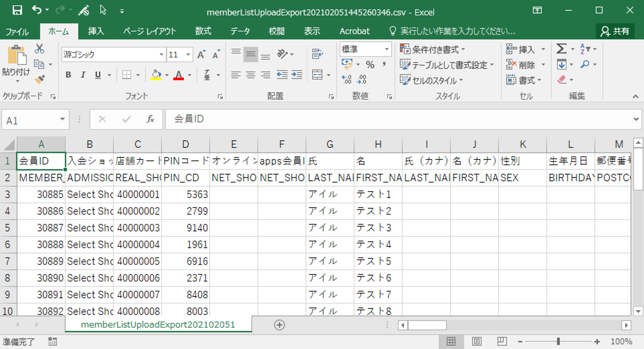The height and width of the screenshot is (349, 644).
Task: Switch to the 数式 ribbon tab
Action: tap(203, 31)
